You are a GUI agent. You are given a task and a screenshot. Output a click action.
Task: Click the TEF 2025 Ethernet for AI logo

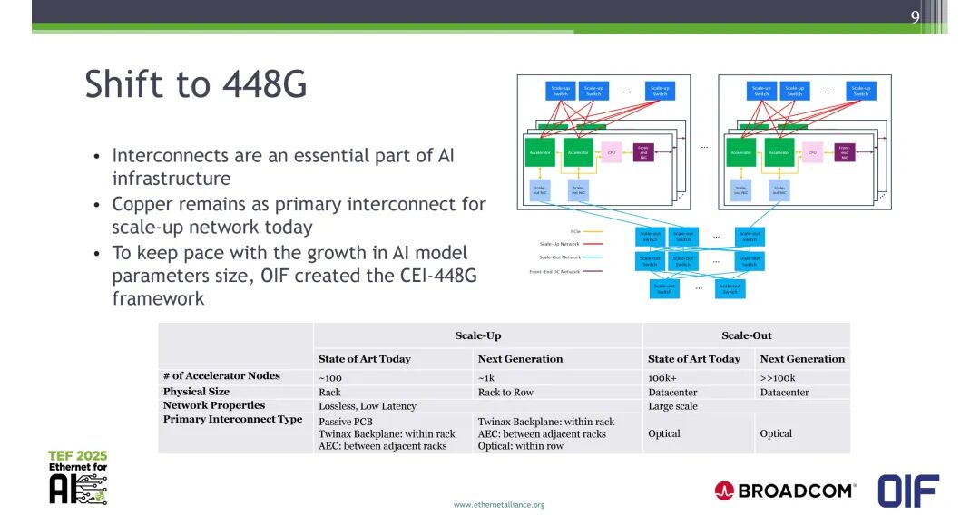(x=78, y=478)
